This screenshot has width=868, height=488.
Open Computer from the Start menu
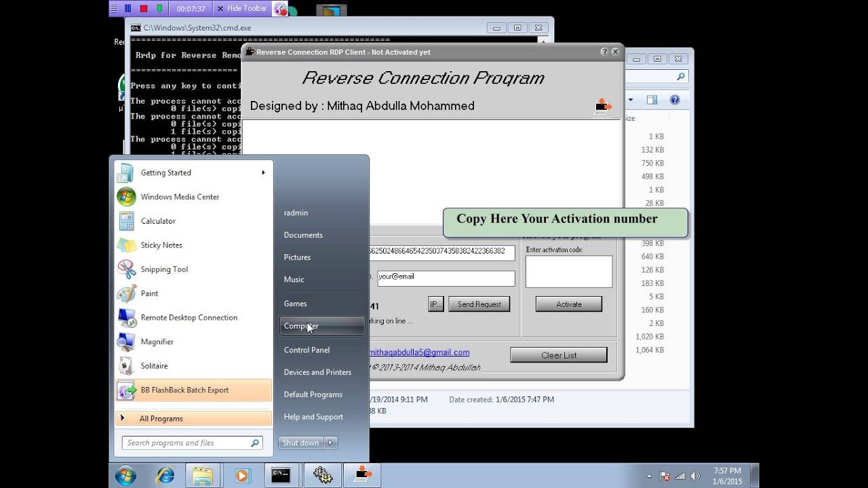click(x=321, y=326)
